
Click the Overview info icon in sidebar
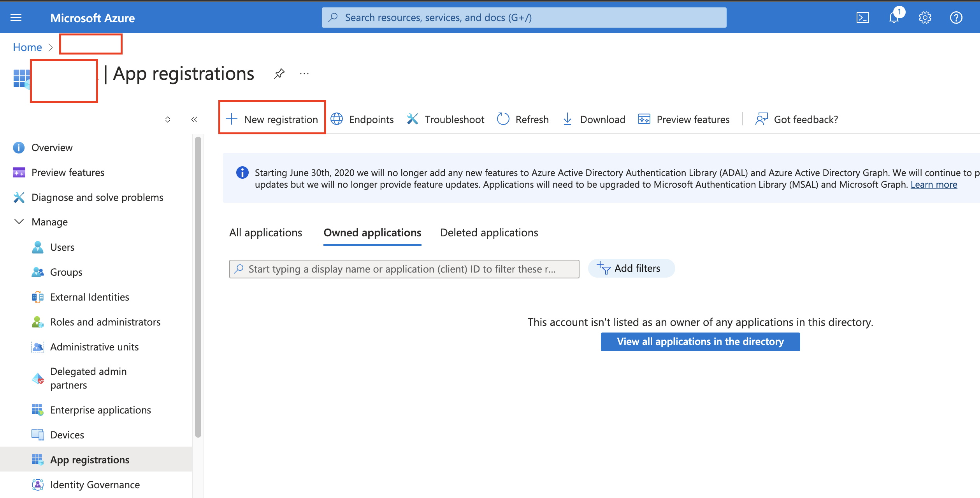pos(19,148)
